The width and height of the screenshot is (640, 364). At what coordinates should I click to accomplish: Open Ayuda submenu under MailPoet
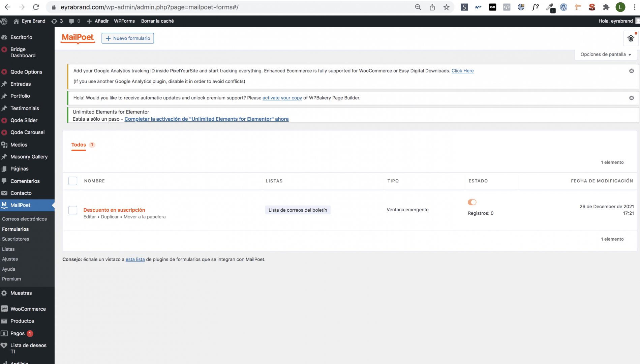tap(9, 269)
